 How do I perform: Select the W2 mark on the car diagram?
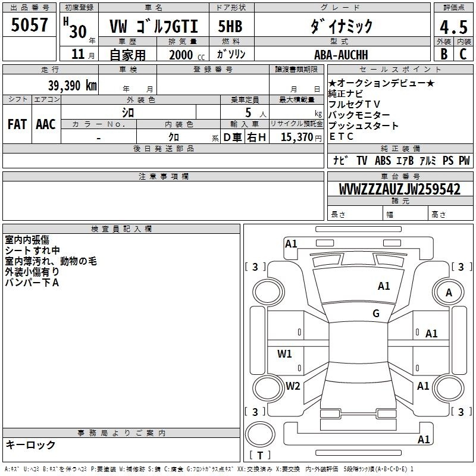click(x=293, y=386)
